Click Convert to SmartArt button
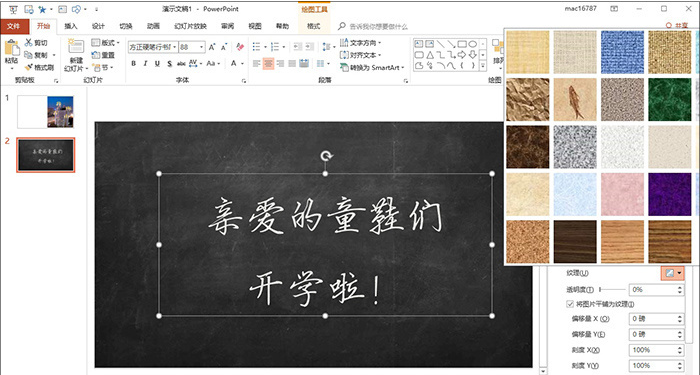 point(372,67)
